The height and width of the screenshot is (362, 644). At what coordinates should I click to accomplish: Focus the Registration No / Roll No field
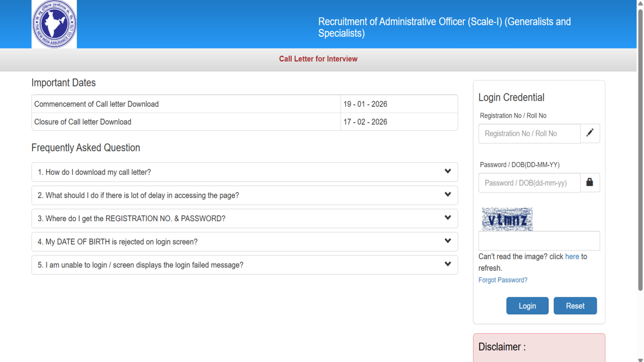coord(529,134)
